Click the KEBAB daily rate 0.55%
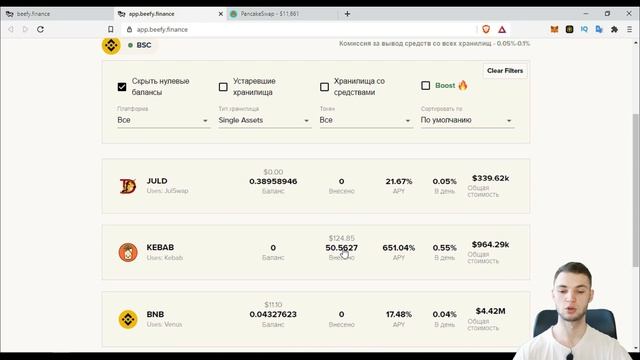 [x=444, y=248]
